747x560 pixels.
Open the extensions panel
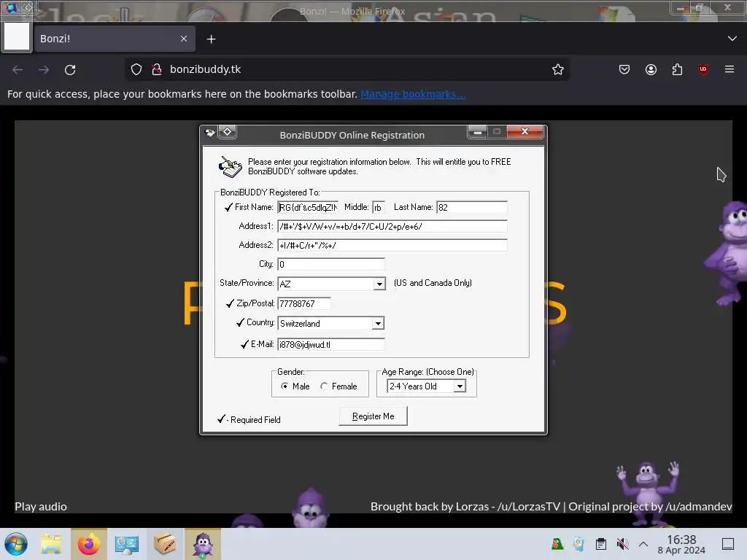click(677, 69)
